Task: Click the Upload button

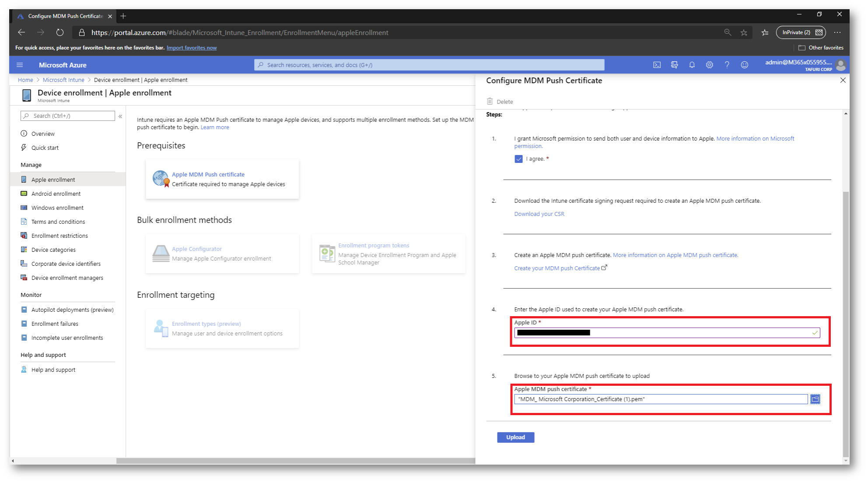Action: coord(515,437)
